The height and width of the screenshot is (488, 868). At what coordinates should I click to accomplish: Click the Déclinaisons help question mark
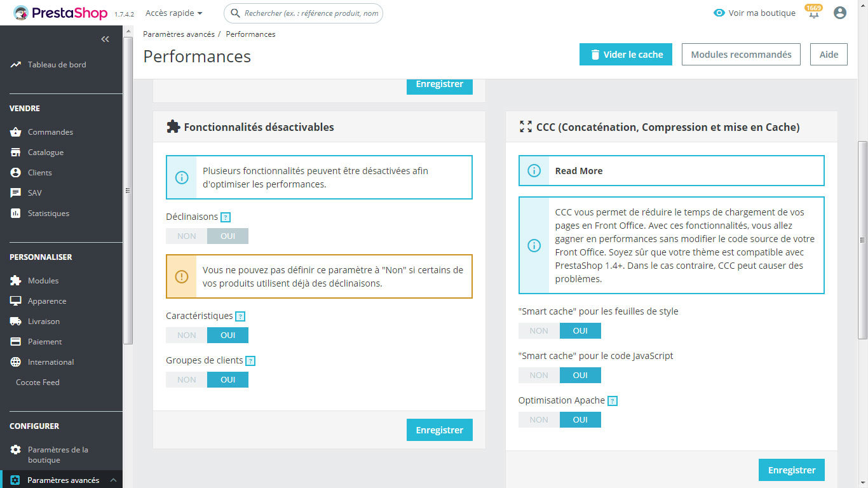pyautogui.click(x=226, y=217)
